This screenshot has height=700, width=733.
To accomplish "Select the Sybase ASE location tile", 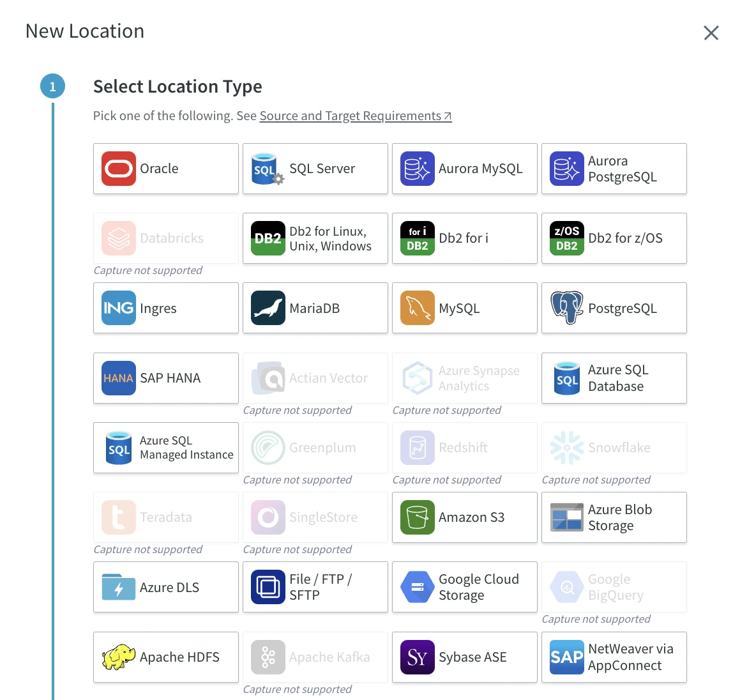I will coord(464,657).
